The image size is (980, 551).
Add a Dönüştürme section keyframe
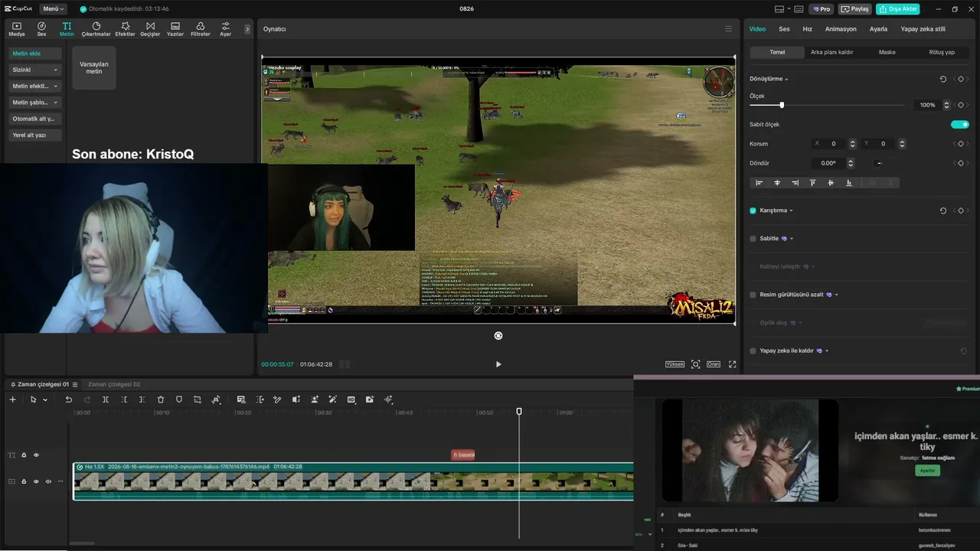pyautogui.click(x=960, y=79)
